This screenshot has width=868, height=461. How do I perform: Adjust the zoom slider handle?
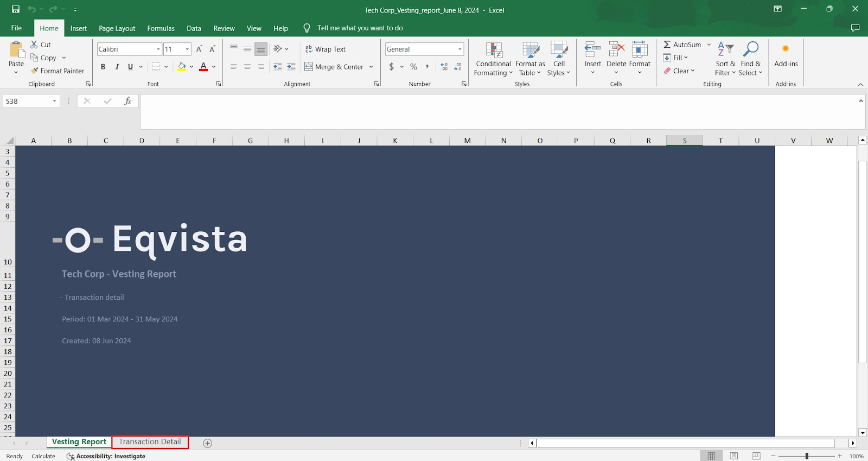(x=807, y=456)
